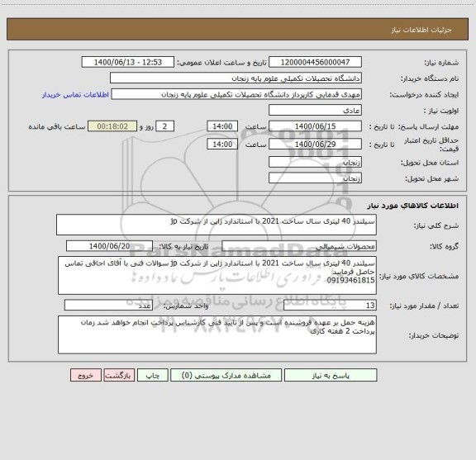Click the مشخصات کالای مورد نیاز label
This screenshot has height=460, width=476.
point(419,276)
